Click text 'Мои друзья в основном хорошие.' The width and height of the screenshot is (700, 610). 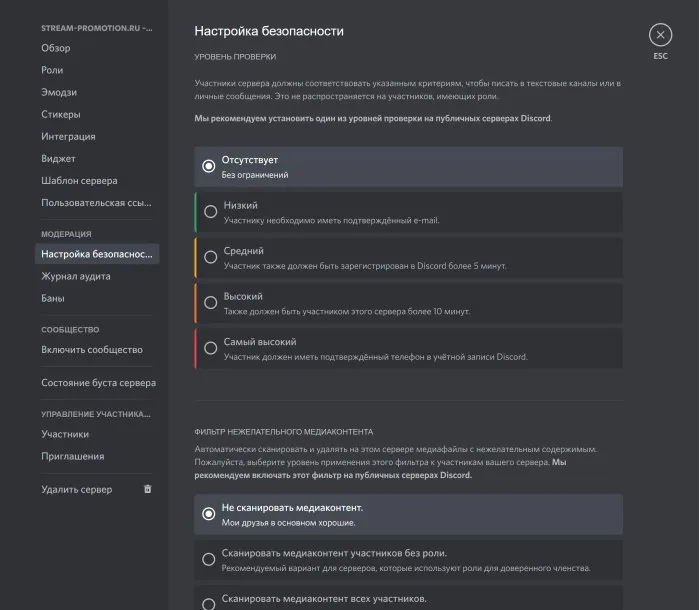tap(288, 522)
